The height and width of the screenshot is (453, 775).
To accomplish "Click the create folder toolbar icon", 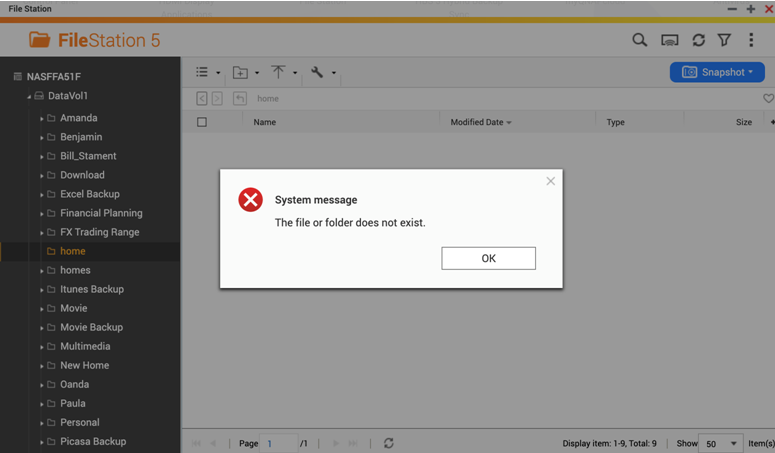I will (x=240, y=72).
